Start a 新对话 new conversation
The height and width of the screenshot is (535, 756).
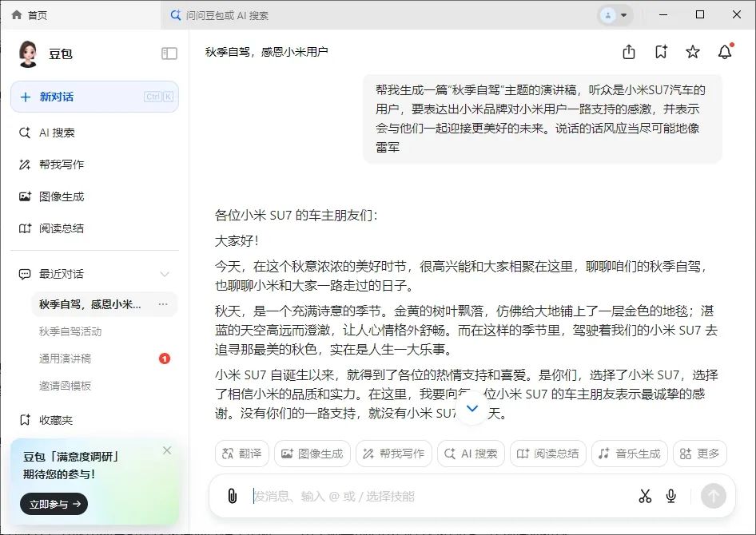tap(94, 97)
